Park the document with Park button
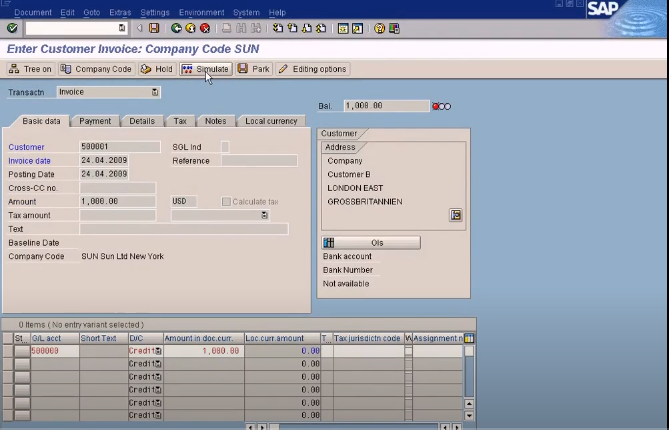 pos(254,69)
